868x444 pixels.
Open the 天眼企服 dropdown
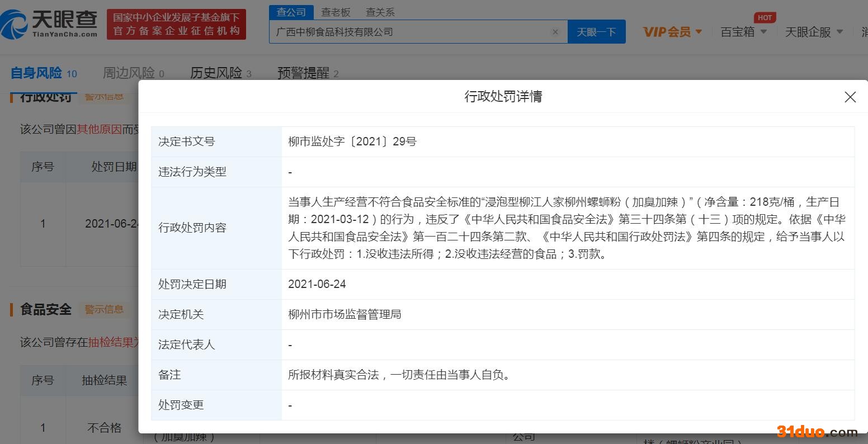tap(814, 32)
